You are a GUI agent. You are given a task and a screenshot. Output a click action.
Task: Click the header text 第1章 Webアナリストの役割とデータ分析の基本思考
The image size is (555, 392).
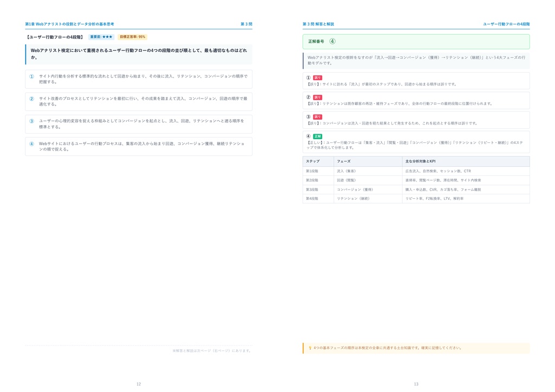click(x=70, y=24)
